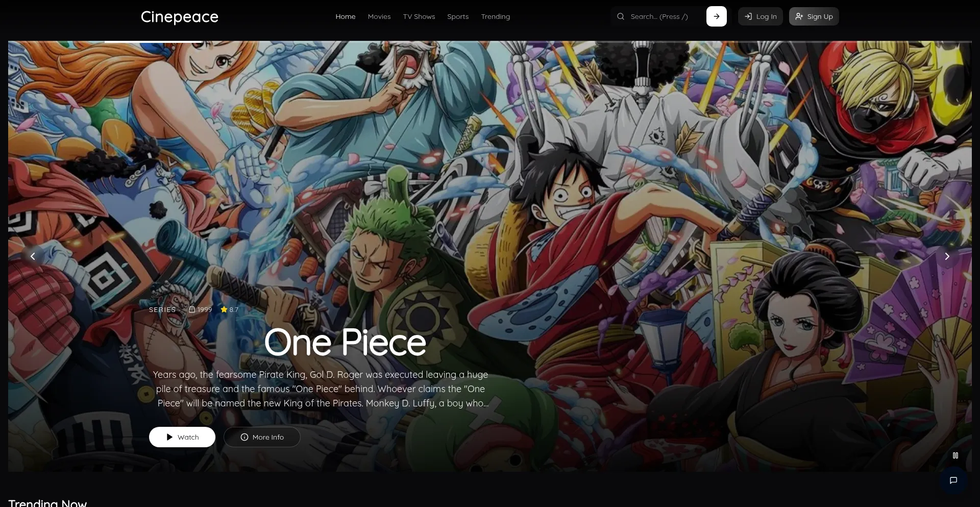980x507 pixels.
Task: Click the Trending Now heading
Action: tap(47, 502)
